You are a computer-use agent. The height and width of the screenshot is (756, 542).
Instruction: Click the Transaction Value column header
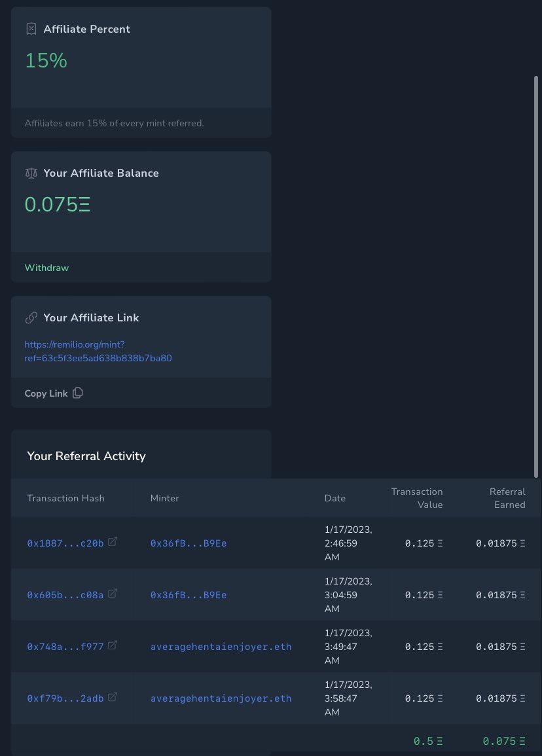click(x=417, y=498)
